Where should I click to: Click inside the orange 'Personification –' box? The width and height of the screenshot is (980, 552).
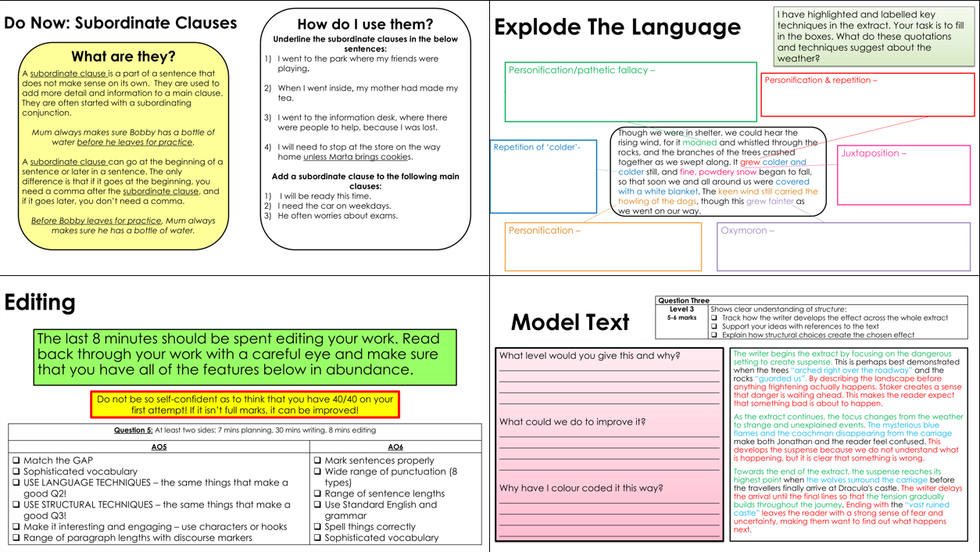603,247
